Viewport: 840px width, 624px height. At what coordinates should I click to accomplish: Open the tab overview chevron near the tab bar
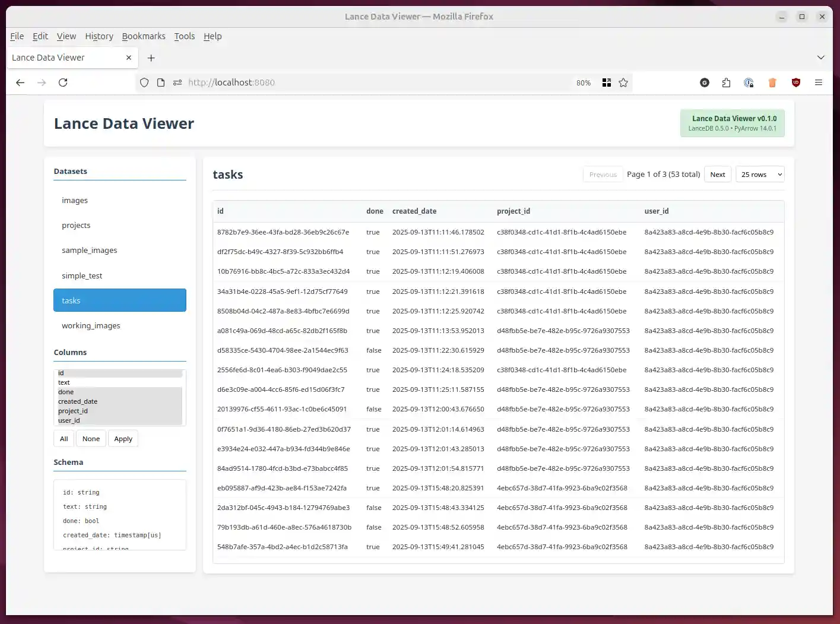(820, 58)
